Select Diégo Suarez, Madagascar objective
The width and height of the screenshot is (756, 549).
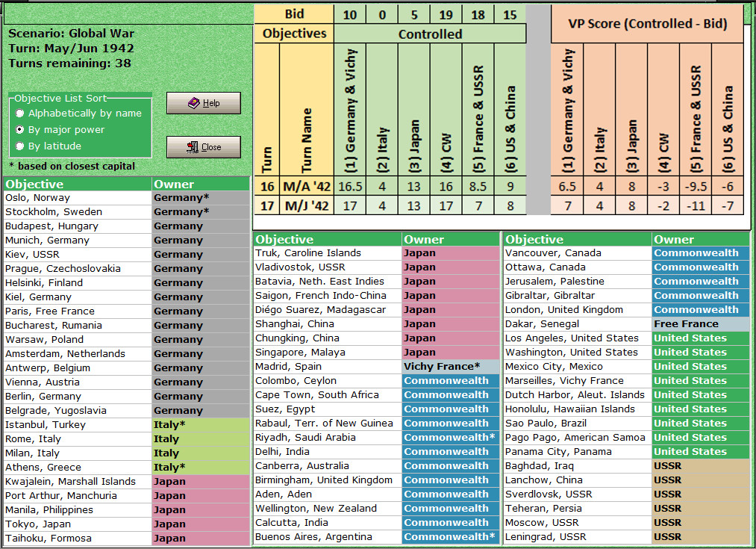point(377,310)
